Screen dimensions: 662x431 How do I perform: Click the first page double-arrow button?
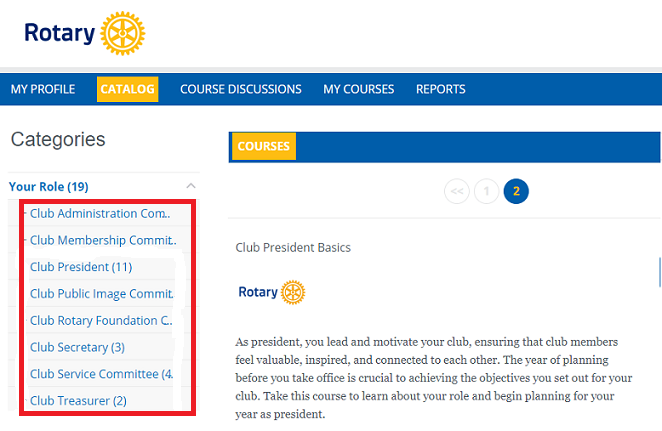point(456,190)
